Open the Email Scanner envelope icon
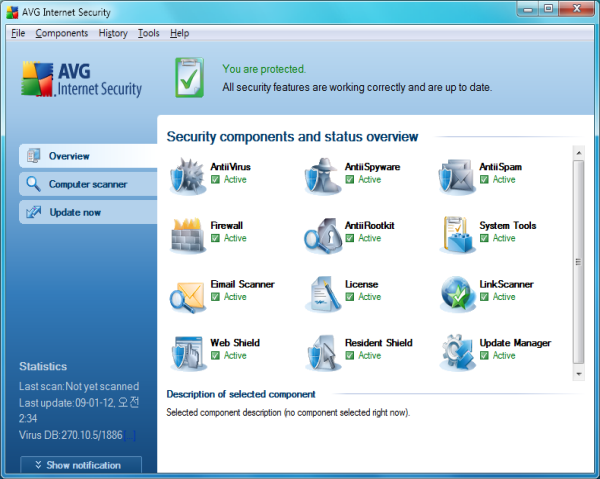Screen dimensions: 600x479 pos(187,296)
